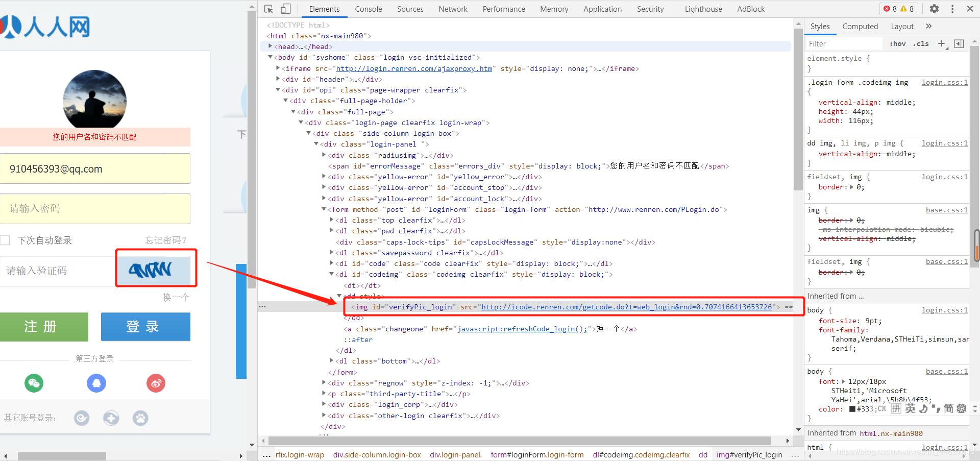Click the paw-shaped other account login icon
This screenshot has width=980, height=461.
(x=140, y=418)
